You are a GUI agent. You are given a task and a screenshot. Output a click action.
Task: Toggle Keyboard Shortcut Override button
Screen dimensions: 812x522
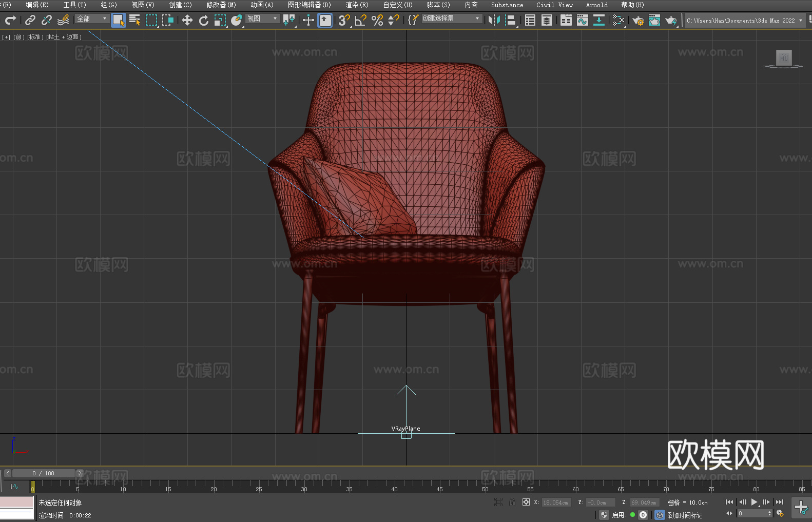(x=325, y=20)
